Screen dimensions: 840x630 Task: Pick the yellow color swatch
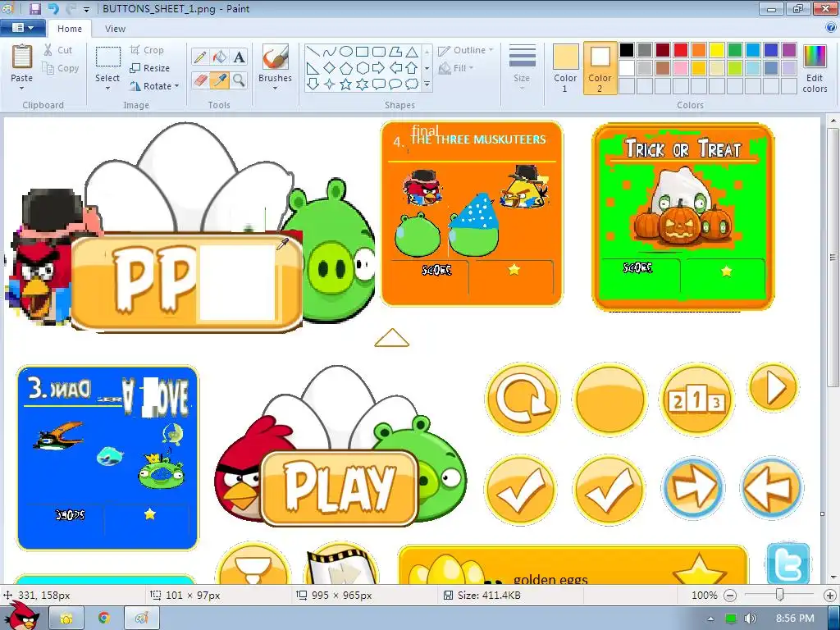(717, 50)
